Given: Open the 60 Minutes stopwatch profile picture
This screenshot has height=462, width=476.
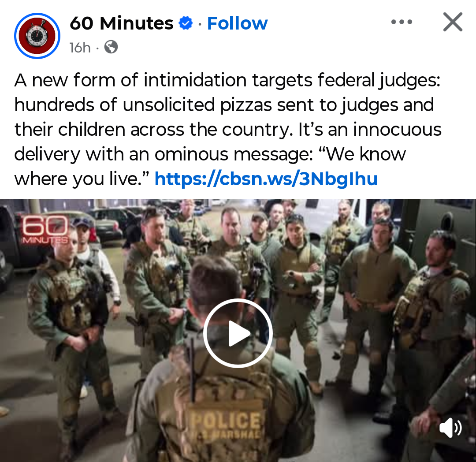Looking at the screenshot, I should 37,36.
